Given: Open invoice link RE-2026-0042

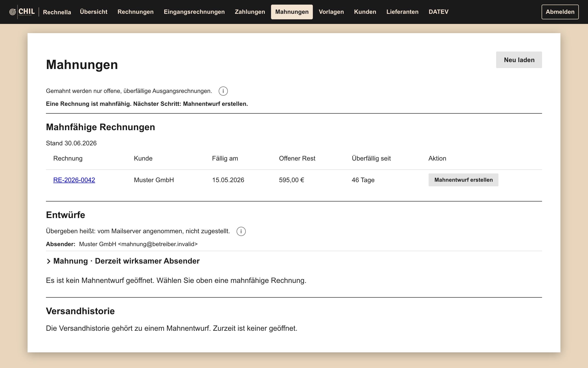Looking at the screenshot, I should [74, 180].
